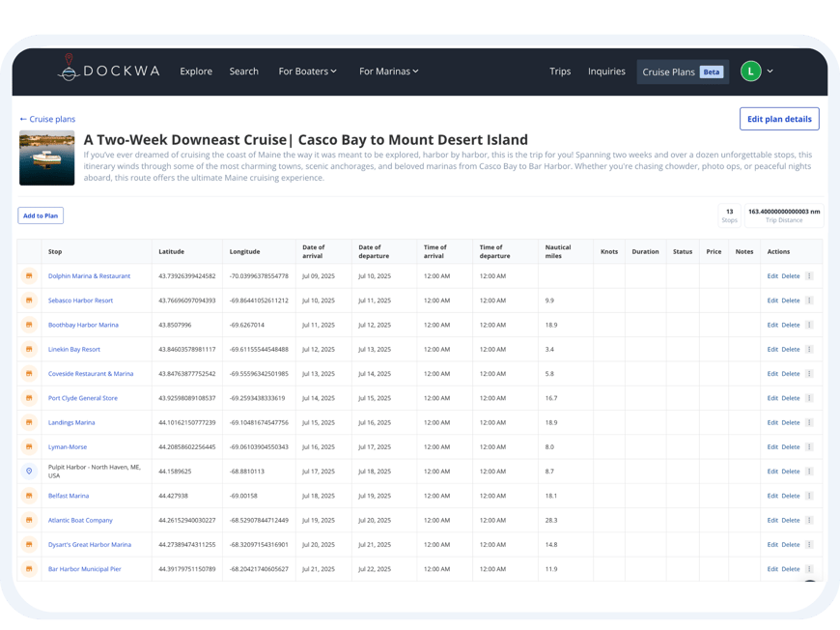Open more options for Lyman-Morse row
The image size is (840, 630).
(809, 446)
